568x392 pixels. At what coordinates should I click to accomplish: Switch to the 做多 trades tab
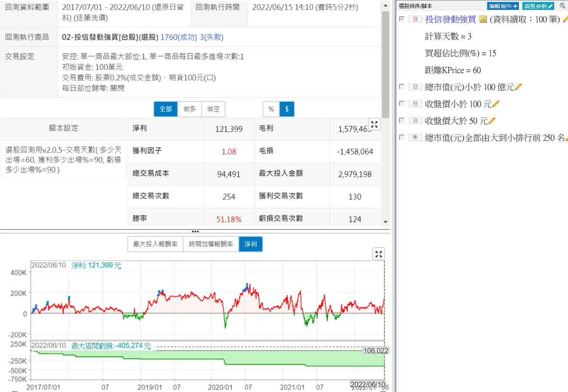(x=190, y=109)
